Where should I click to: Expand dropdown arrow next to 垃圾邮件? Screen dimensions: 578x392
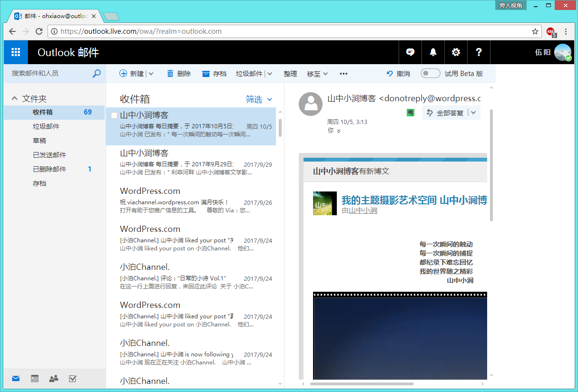270,74
